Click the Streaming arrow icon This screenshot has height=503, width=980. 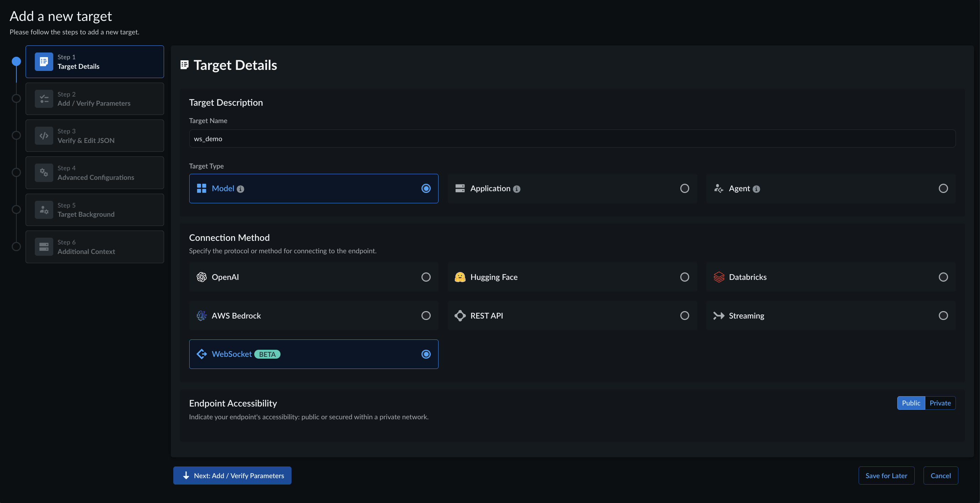click(x=719, y=316)
